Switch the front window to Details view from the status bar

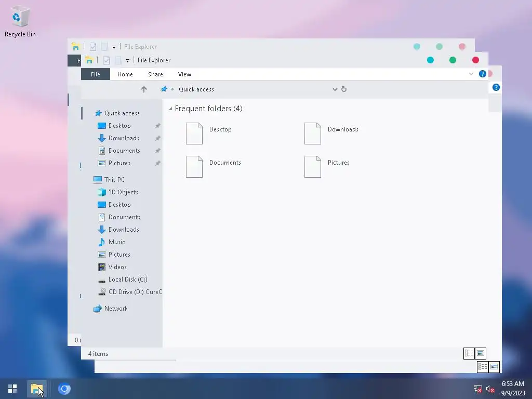pos(469,353)
